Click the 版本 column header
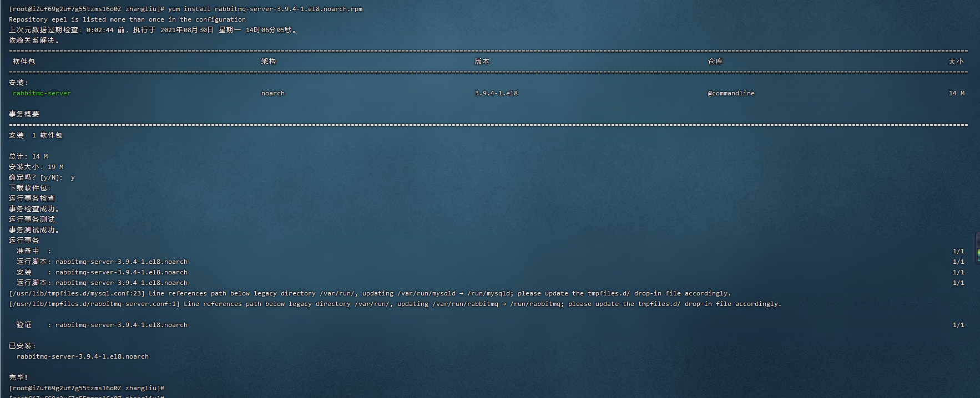This screenshot has height=398, width=980. [482, 62]
